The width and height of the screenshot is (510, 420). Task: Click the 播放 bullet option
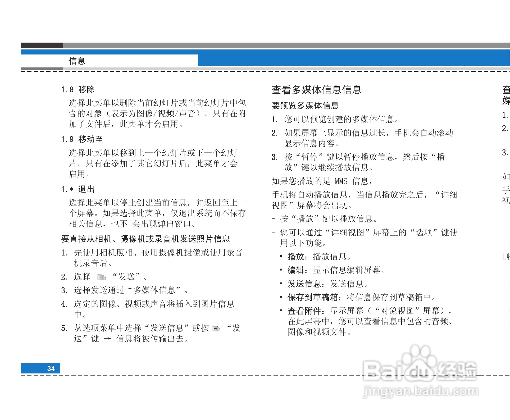(x=296, y=257)
